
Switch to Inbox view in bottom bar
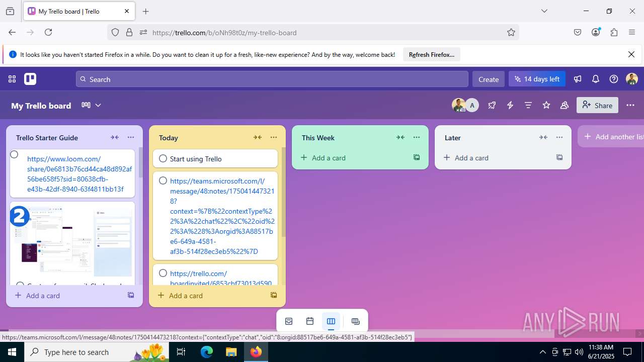coord(289,321)
